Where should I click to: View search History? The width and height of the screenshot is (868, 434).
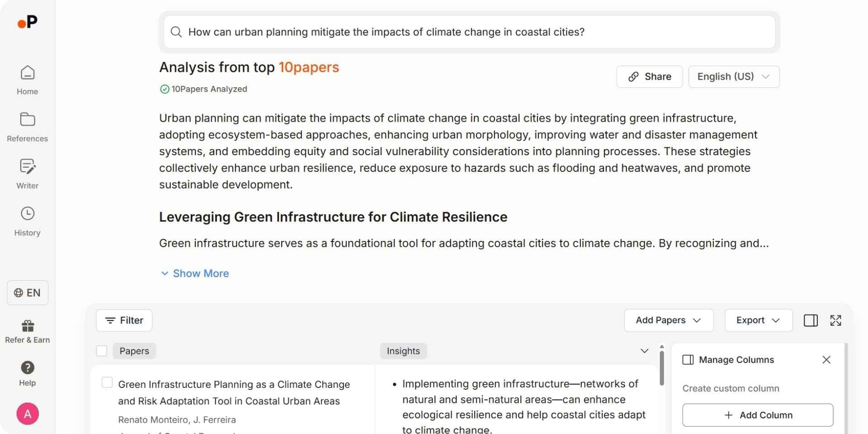point(28,221)
